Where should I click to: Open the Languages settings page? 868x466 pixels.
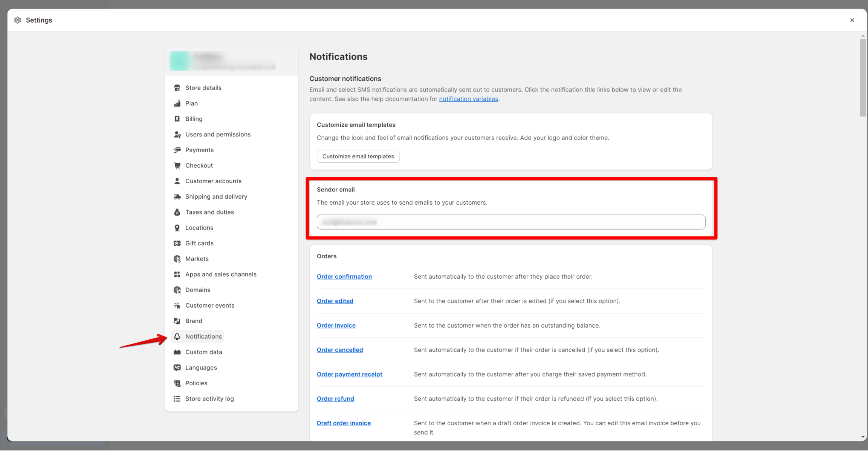201,368
